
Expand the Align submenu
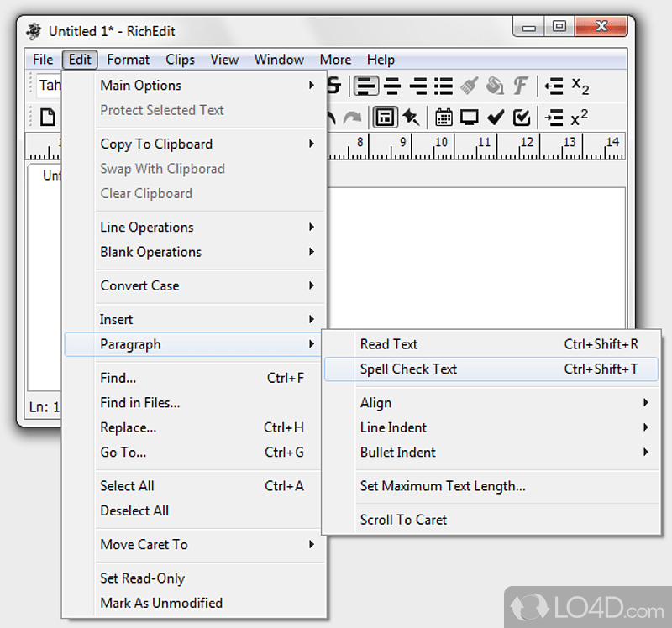tap(491, 403)
